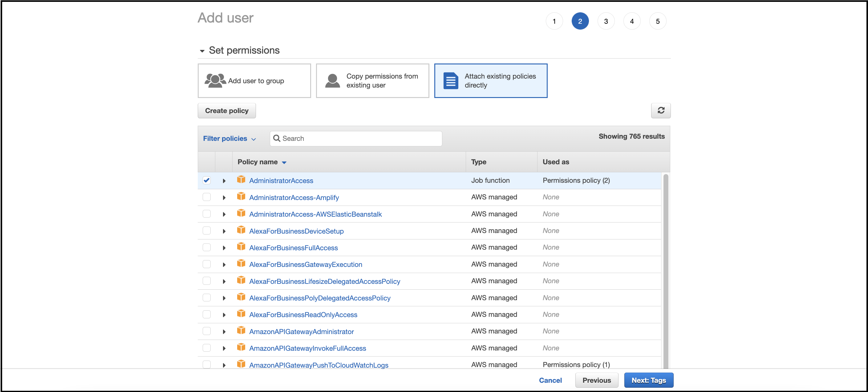This screenshot has width=868, height=392.
Task: Check the AdministratorAccess-AWSElasticBeanstalk checkbox
Action: (x=207, y=214)
